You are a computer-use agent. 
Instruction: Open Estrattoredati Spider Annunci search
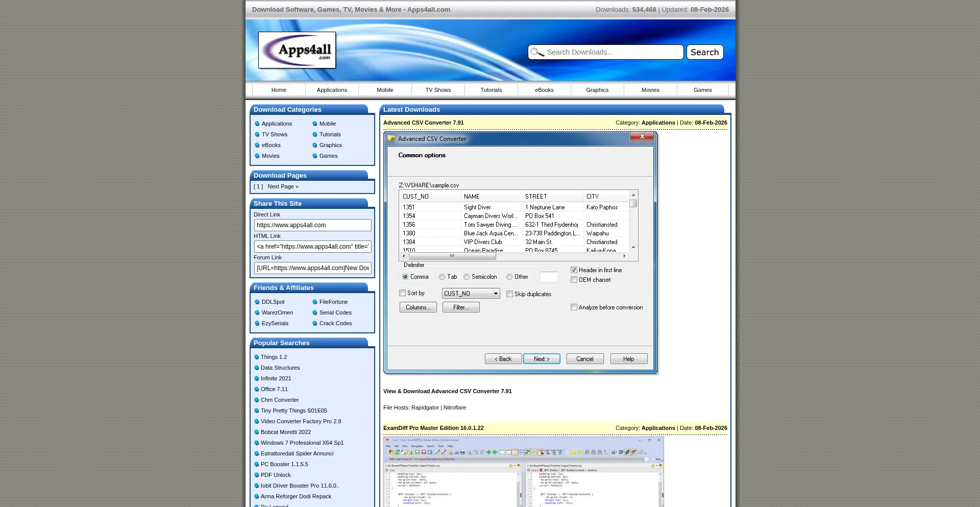(297, 453)
